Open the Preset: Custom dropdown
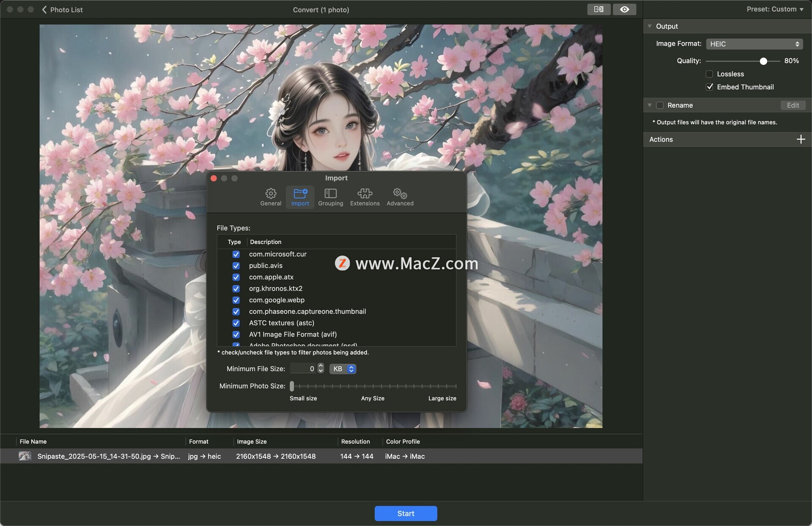812x526 pixels. (x=775, y=9)
